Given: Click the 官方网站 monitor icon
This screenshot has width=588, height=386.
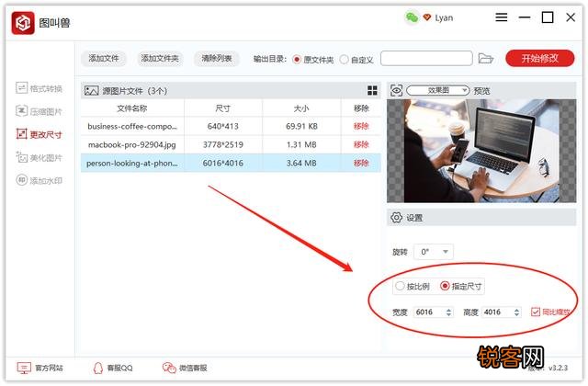Looking at the screenshot, I should (24, 368).
